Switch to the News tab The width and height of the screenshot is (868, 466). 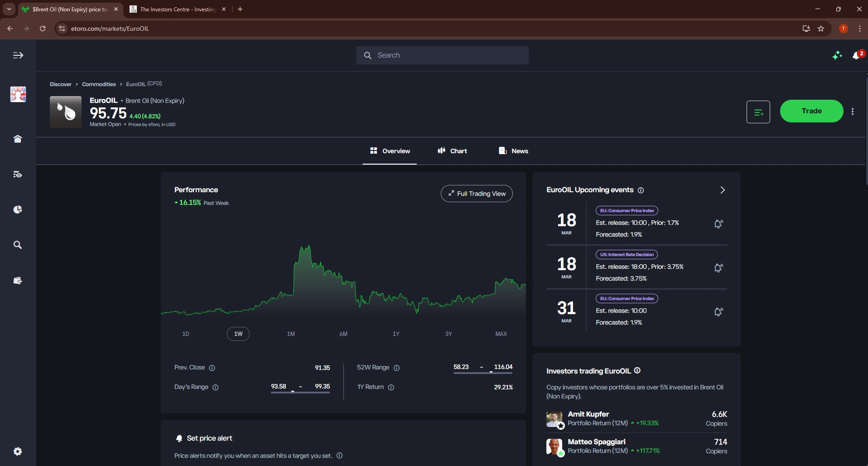tap(513, 151)
